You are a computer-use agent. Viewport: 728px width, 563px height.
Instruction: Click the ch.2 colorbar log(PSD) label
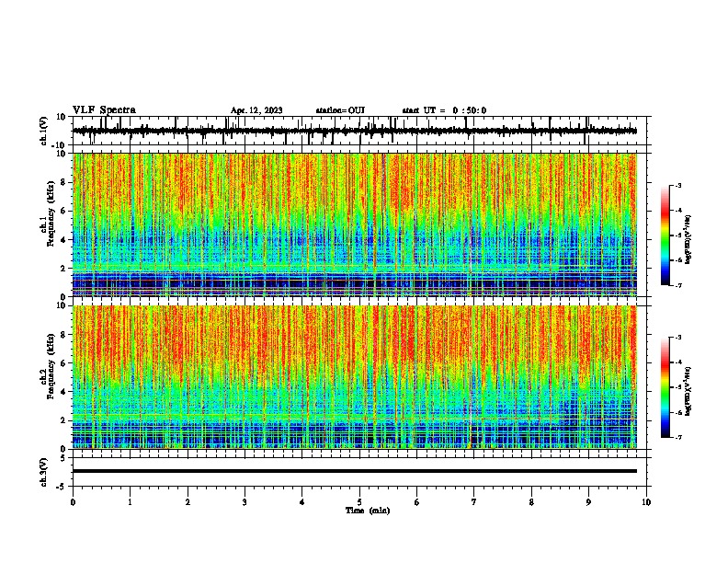(688, 391)
